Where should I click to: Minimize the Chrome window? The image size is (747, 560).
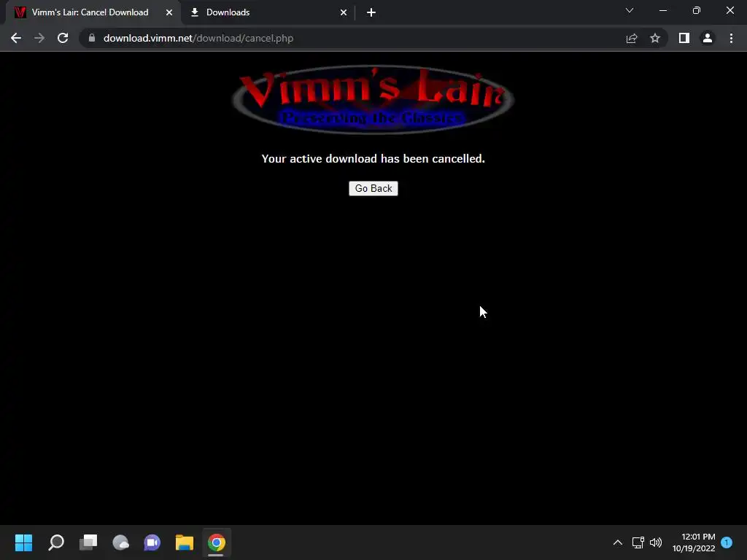(x=663, y=10)
